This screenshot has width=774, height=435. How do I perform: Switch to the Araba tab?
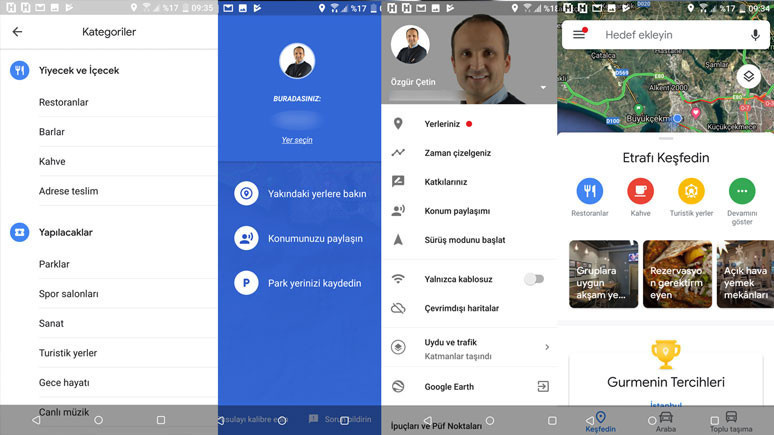[665, 422]
